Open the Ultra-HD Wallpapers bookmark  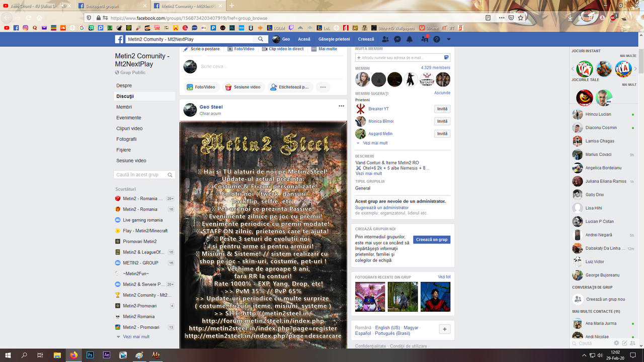click(393, 28)
